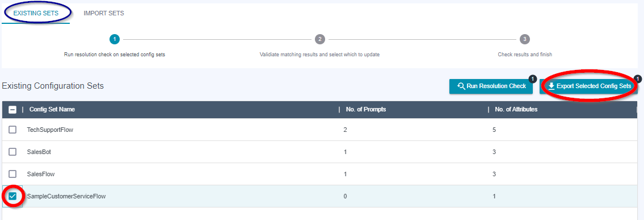Click step 3 circle in the wizard
The width and height of the screenshot is (644, 220).
pyautogui.click(x=524, y=39)
